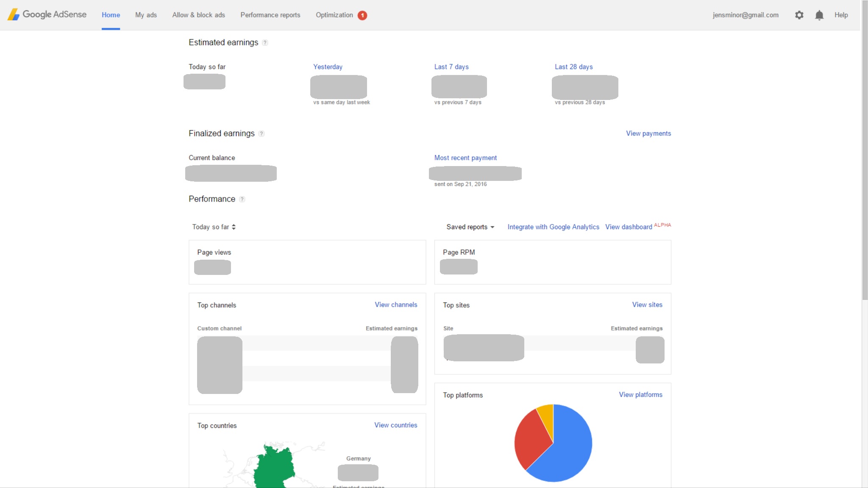
Task: Click the red slice of platforms pie chart
Action: pyautogui.click(x=530, y=441)
